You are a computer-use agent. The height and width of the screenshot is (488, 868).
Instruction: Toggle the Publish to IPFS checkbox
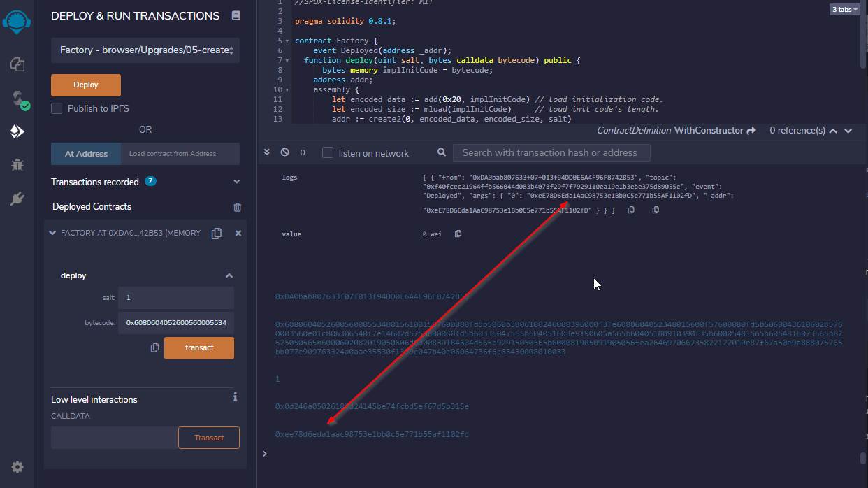(57, 108)
